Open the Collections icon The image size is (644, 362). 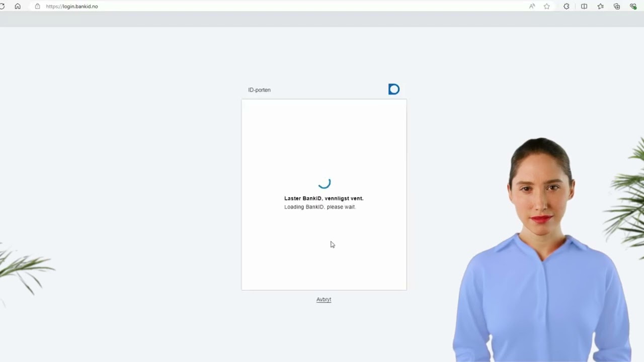[x=617, y=6]
